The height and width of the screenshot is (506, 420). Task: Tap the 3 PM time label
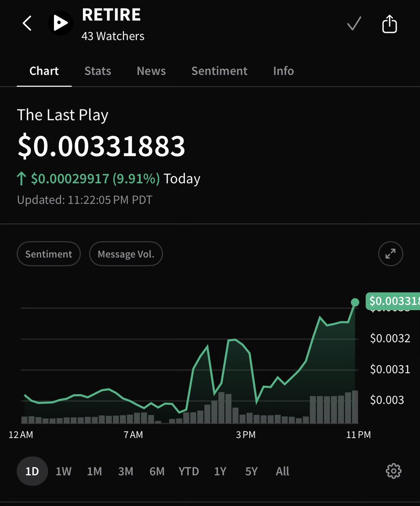pos(246,435)
